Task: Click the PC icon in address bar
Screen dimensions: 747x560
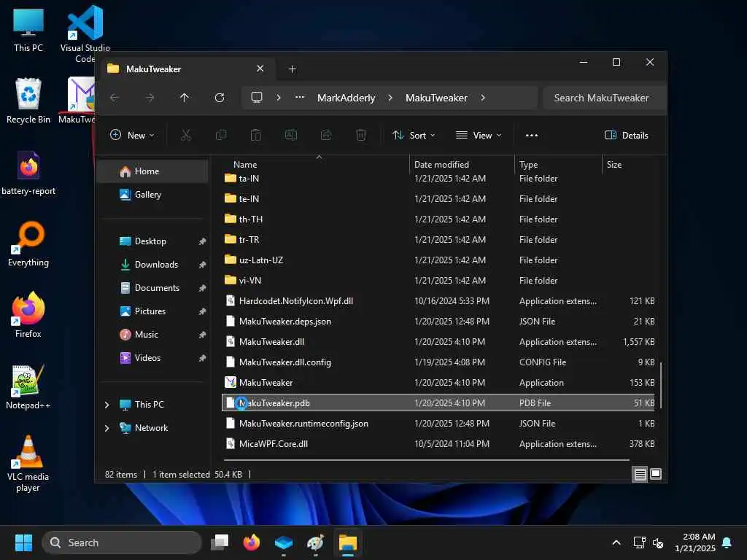Action: [x=257, y=98]
